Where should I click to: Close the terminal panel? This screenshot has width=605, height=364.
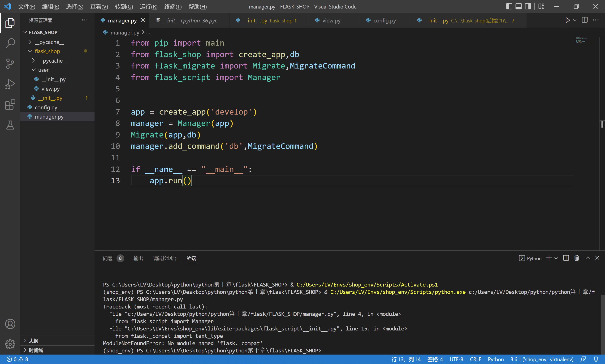pyautogui.click(x=597, y=258)
